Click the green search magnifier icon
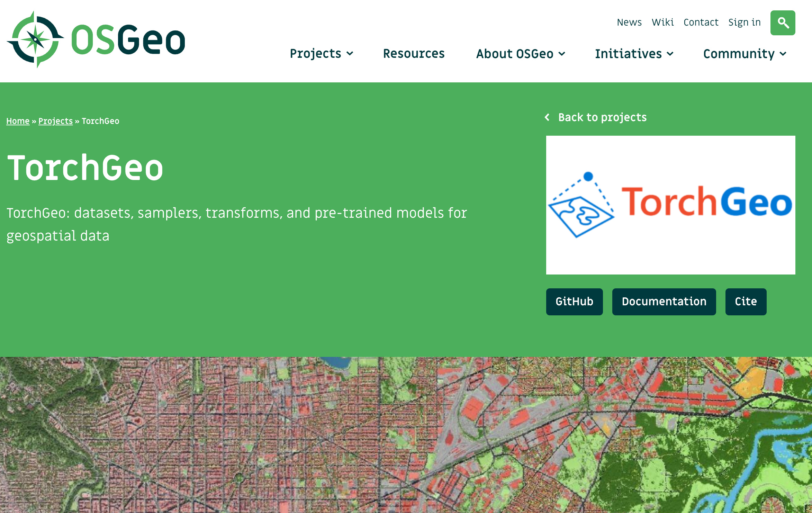The image size is (812, 513). (782, 23)
